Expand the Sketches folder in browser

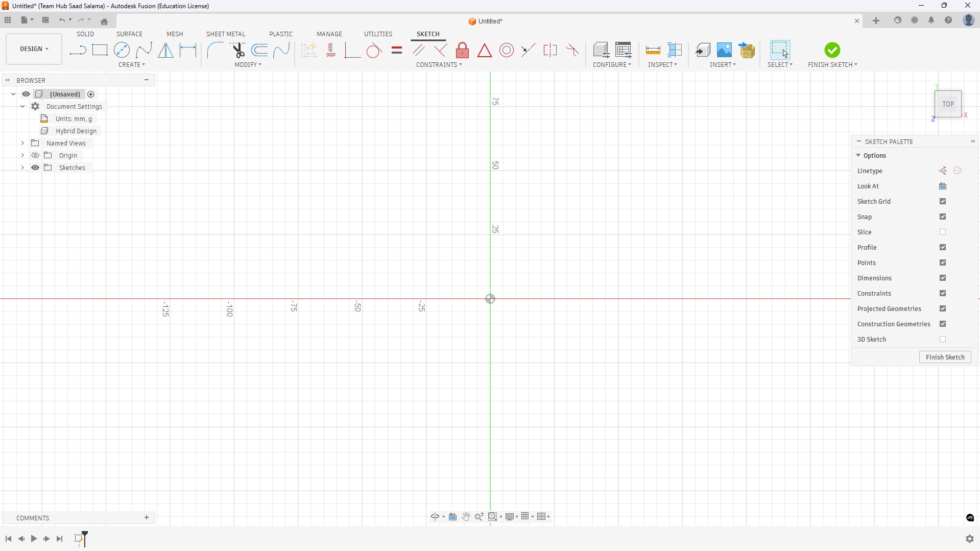pos(22,168)
